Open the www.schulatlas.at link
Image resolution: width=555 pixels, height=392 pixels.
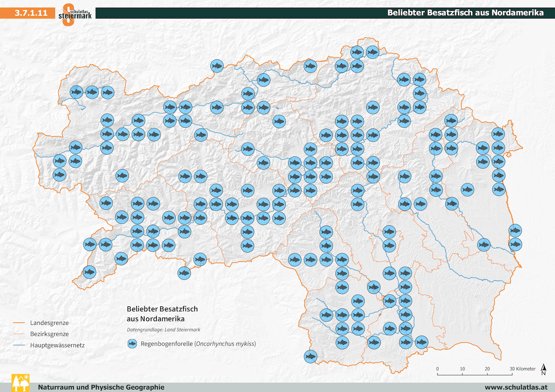coord(514,387)
